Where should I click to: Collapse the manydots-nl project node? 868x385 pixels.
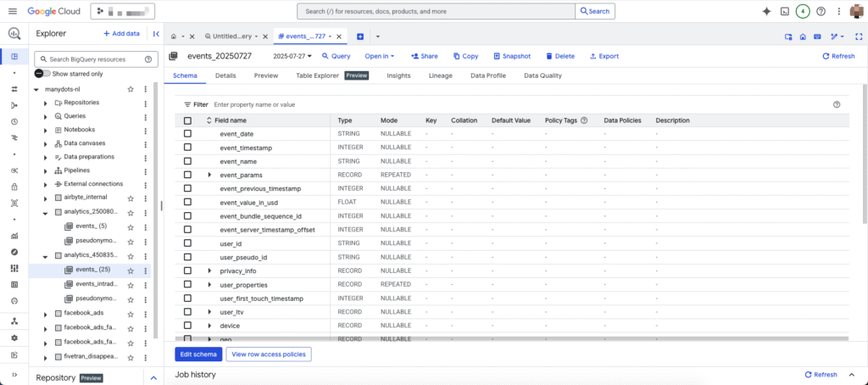(36, 89)
